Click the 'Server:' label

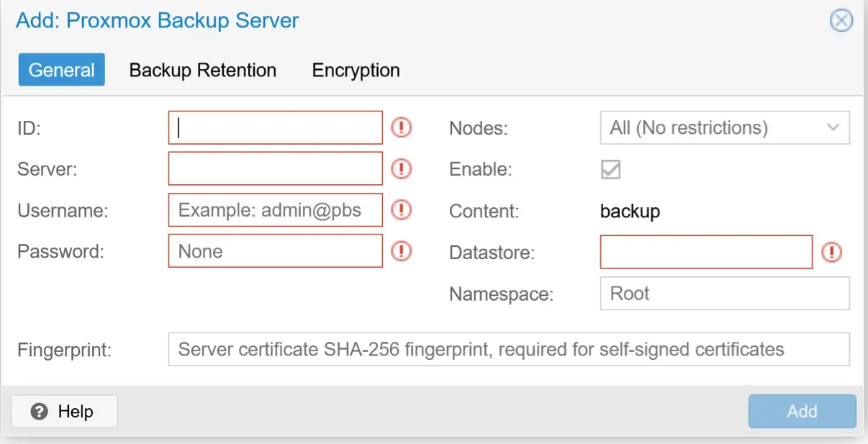tap(47, 170)
